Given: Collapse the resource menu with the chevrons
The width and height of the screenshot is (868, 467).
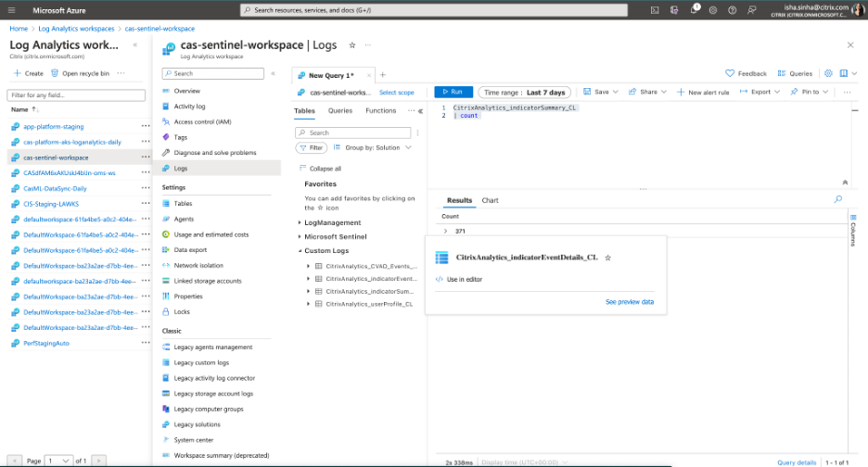Looking at the screenshot, I should (x=273, y=73).
